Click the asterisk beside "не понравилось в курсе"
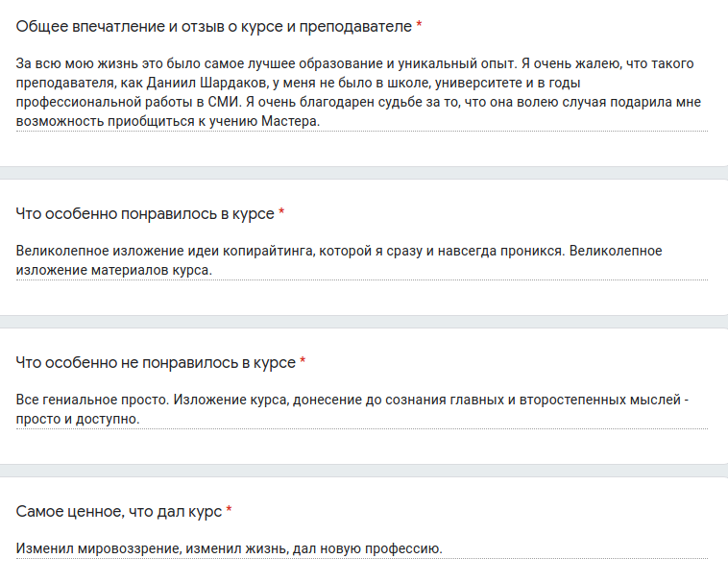The height and width of the screenshot is (583, 728). coord(303,363)
